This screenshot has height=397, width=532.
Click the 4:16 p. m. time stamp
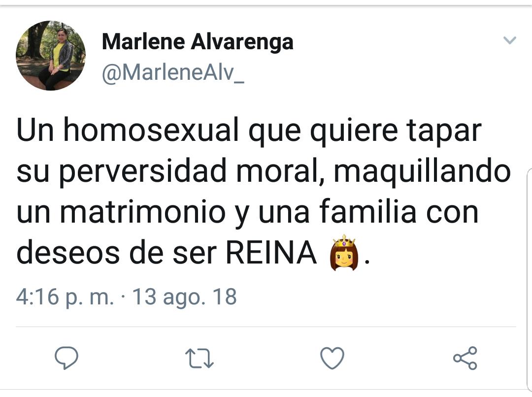click(65, 298)
